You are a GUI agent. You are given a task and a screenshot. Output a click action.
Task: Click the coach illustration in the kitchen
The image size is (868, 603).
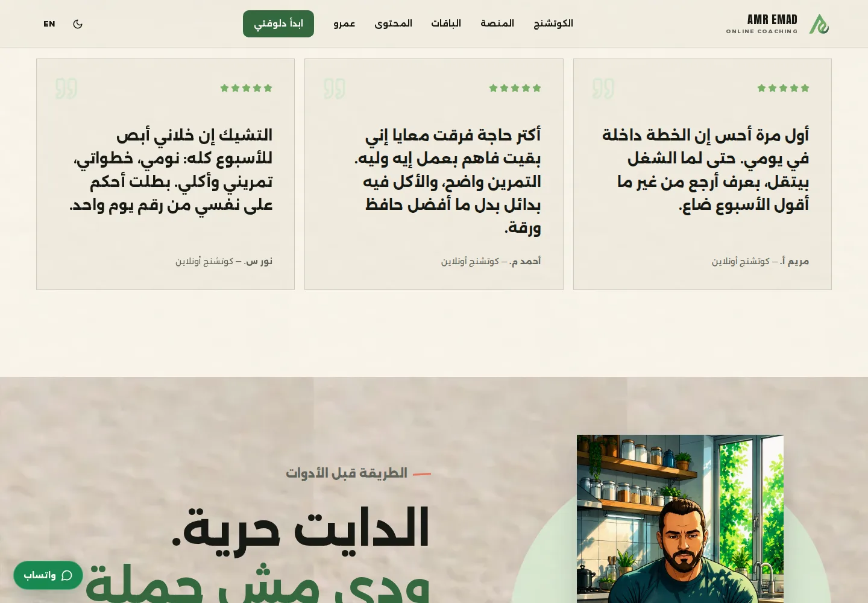click(x=680, y=519)
